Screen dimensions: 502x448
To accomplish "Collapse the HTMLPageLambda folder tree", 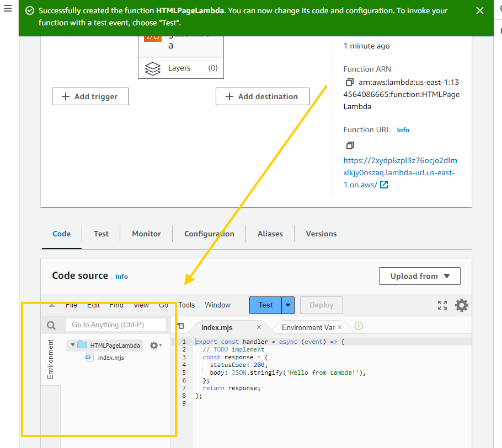I will pos(73,346).
